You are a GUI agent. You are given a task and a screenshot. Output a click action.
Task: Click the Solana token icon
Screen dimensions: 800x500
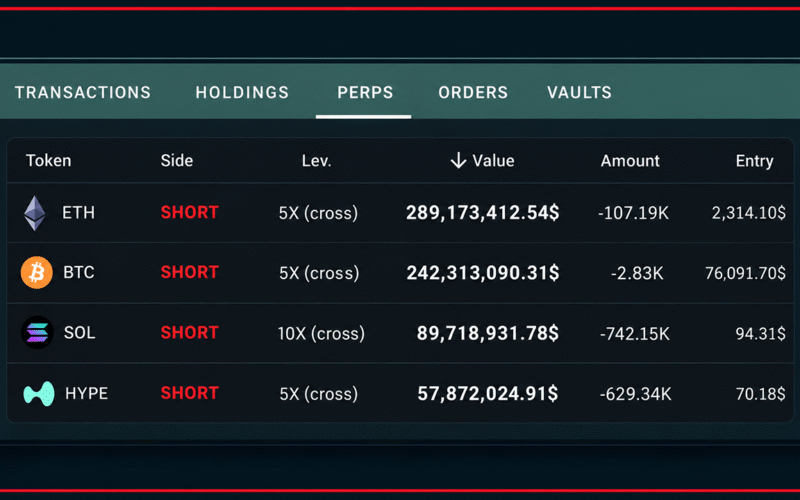pos(37,333)
